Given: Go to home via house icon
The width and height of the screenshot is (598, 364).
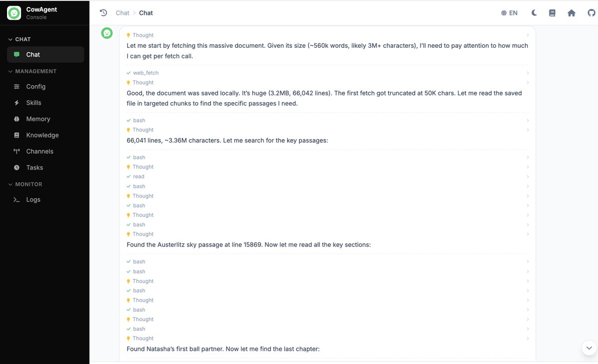Looking at the screenshot, I should point(572,13).
